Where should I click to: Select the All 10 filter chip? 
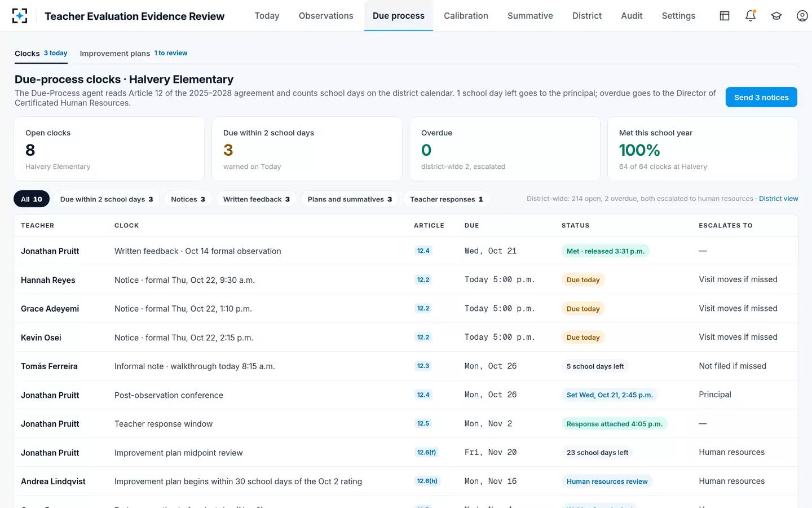(32, 199)
